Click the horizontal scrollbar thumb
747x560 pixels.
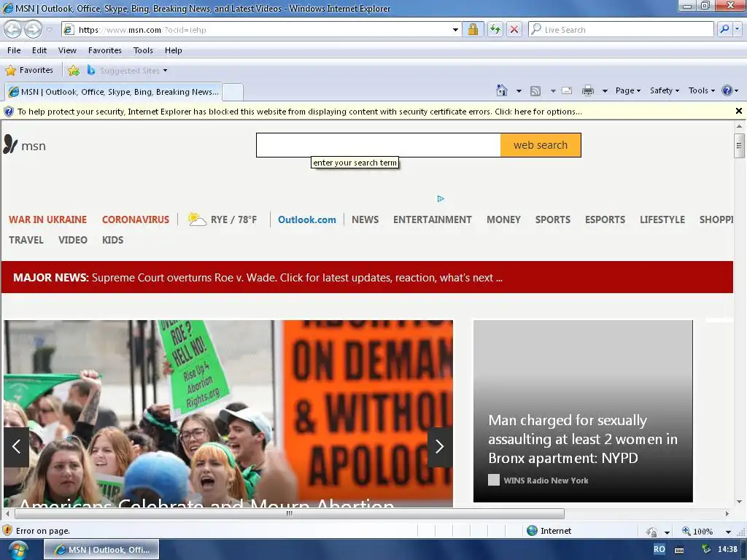click(x=289, y=514)
